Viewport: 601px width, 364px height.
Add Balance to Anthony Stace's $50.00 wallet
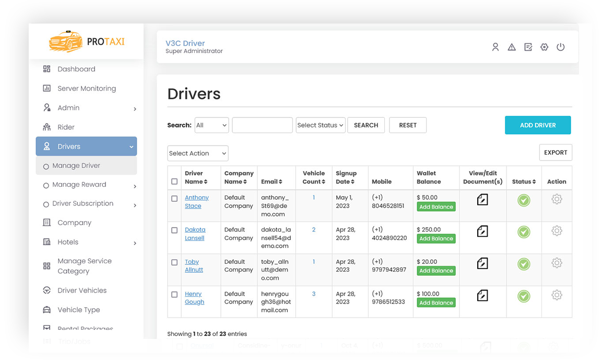tap(436, 207)
